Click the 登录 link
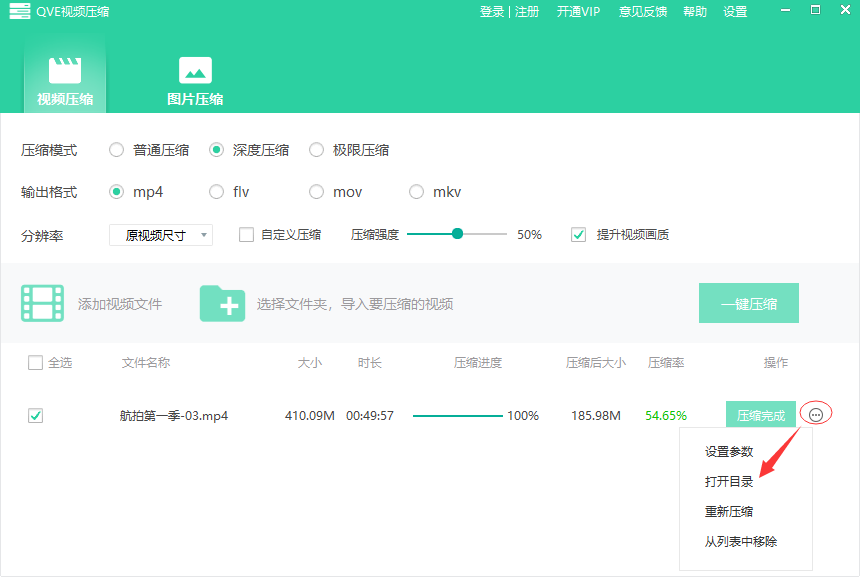The image size is (863, 580). pyautogui.click(x=491, y=12)
